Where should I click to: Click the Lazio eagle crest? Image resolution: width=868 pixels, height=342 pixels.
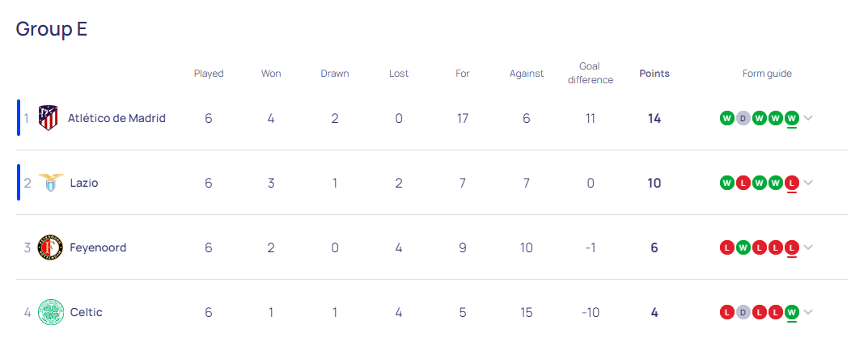[50, 183]
